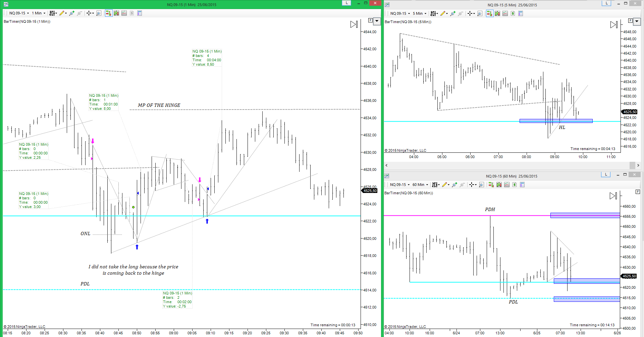Click Strategies dollar icon in 1 Min chart

point(132,13)
